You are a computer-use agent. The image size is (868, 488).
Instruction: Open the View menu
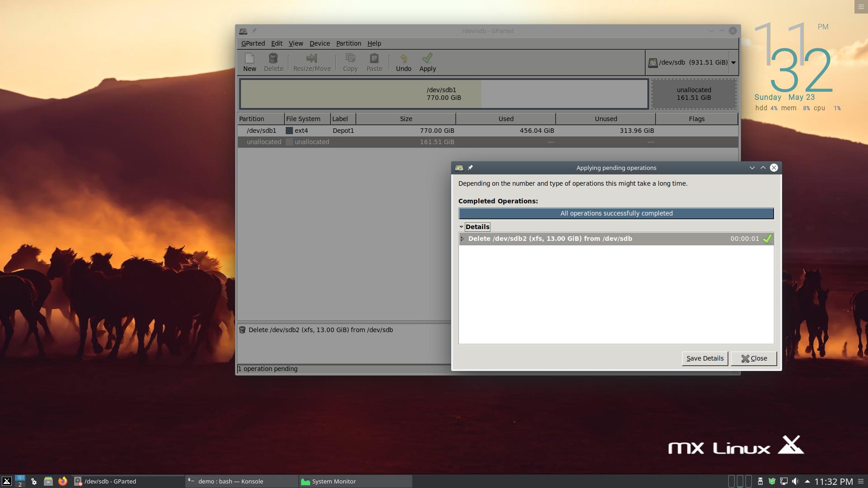[x=296, y=43]
